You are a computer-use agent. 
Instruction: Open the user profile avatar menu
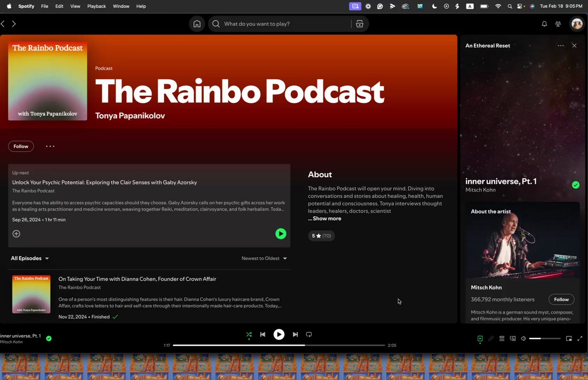coord(577,24)
